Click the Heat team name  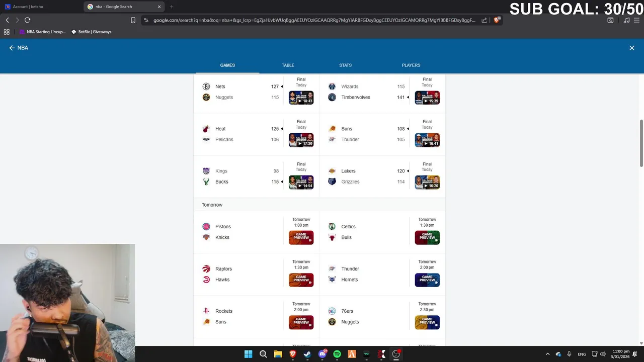point(220,129)
